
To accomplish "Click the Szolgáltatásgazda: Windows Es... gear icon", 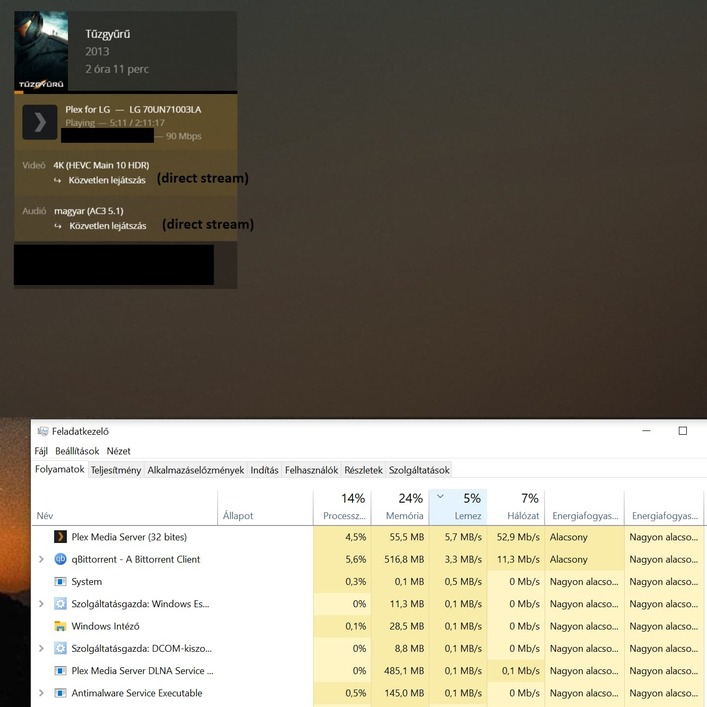I will 60,604.
